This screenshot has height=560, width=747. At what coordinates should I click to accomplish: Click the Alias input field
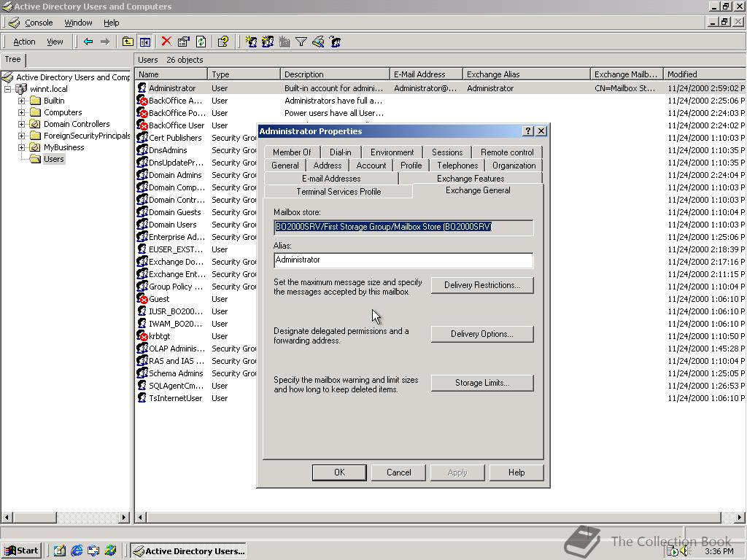[403, 260]
